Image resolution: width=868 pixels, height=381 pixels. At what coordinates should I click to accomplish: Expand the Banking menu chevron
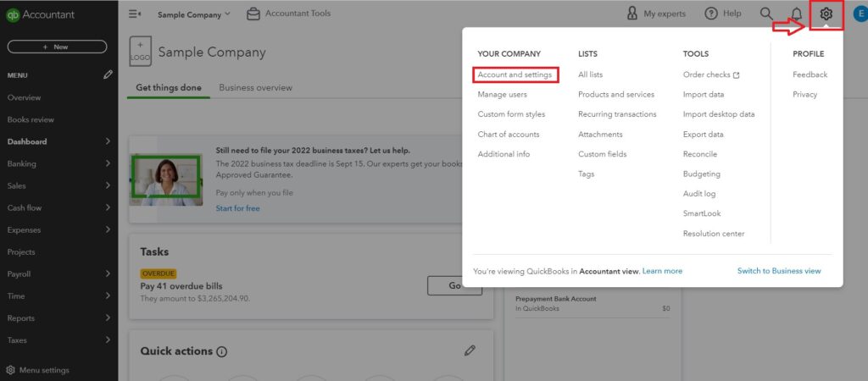(x=108, y=163)
